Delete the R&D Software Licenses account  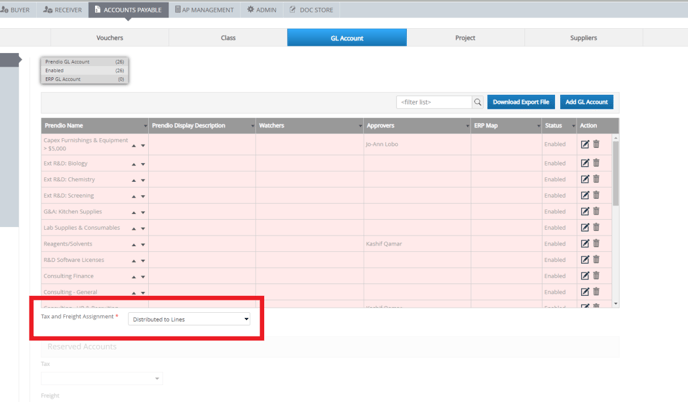click(597, 259)
